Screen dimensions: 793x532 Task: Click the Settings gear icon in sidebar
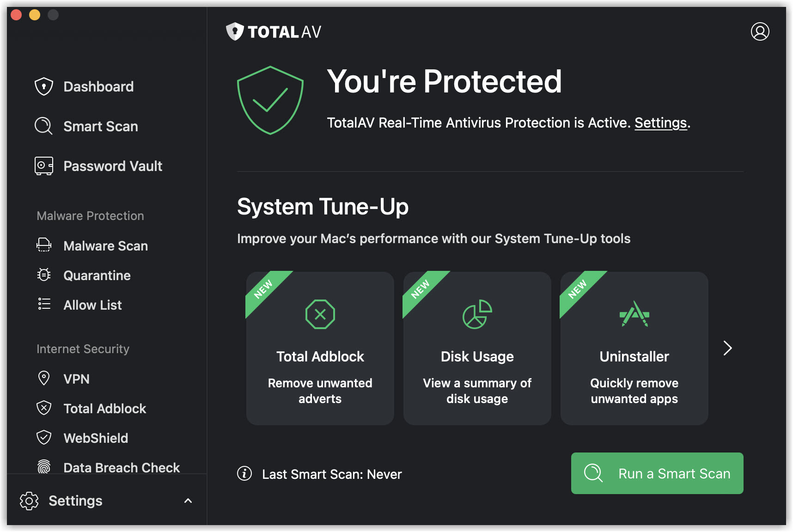pos(29,501)
